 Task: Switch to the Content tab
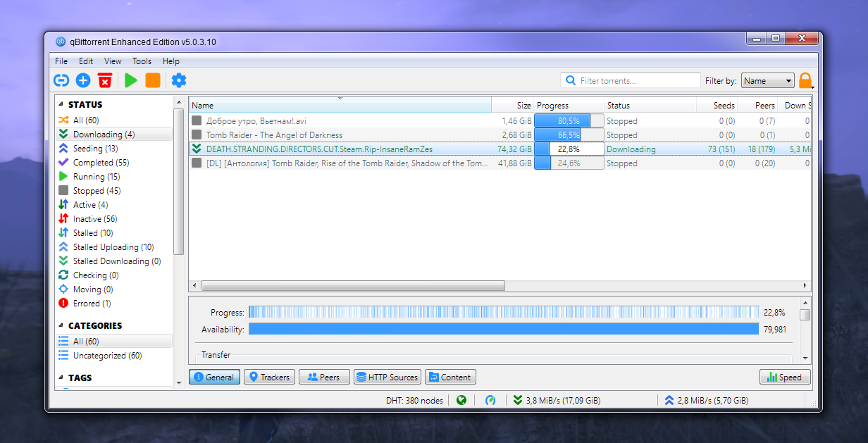pyautogui.click(x=450, y=377)
